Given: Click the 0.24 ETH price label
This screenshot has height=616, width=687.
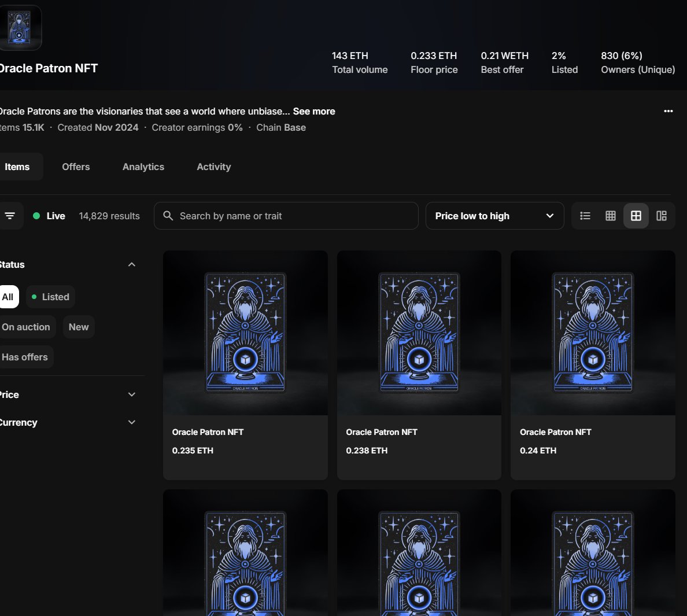Looking at the screenshot, I should coord(538,451).
